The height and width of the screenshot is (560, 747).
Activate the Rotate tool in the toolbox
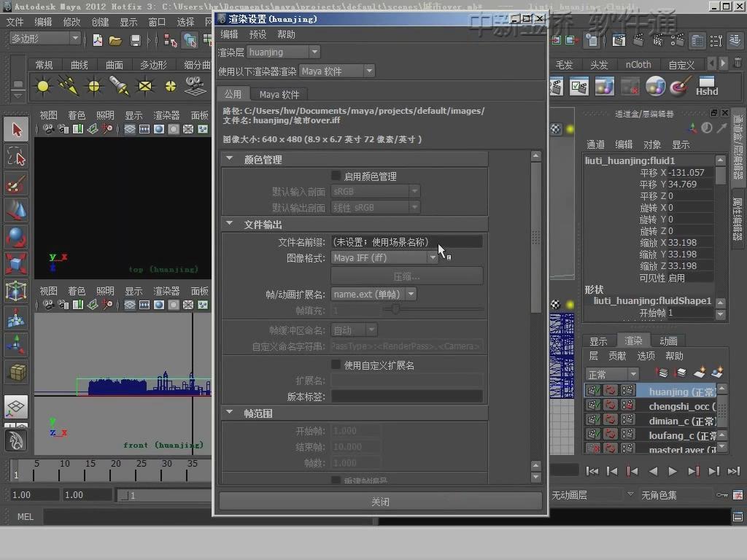click(16, 237)
